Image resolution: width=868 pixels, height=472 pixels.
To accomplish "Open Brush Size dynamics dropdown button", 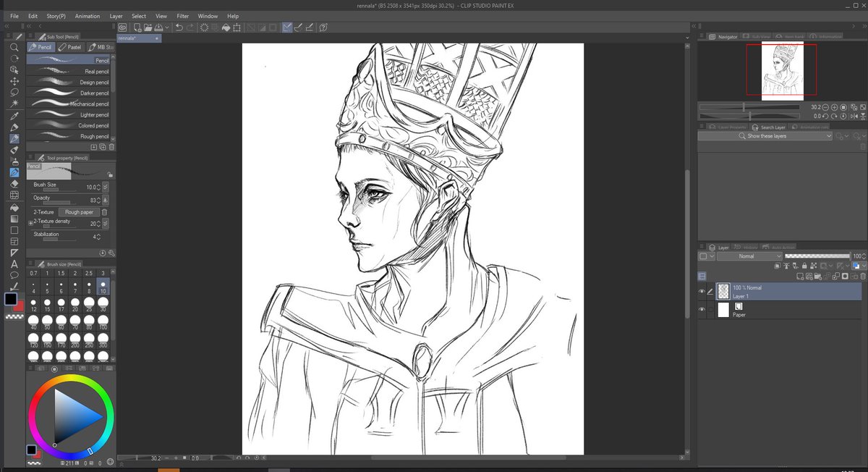I will pos(106,187).
